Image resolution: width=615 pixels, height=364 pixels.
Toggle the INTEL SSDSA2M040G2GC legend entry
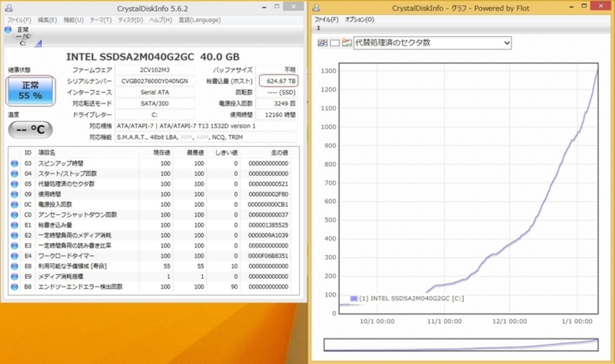(x=407, y=298)
